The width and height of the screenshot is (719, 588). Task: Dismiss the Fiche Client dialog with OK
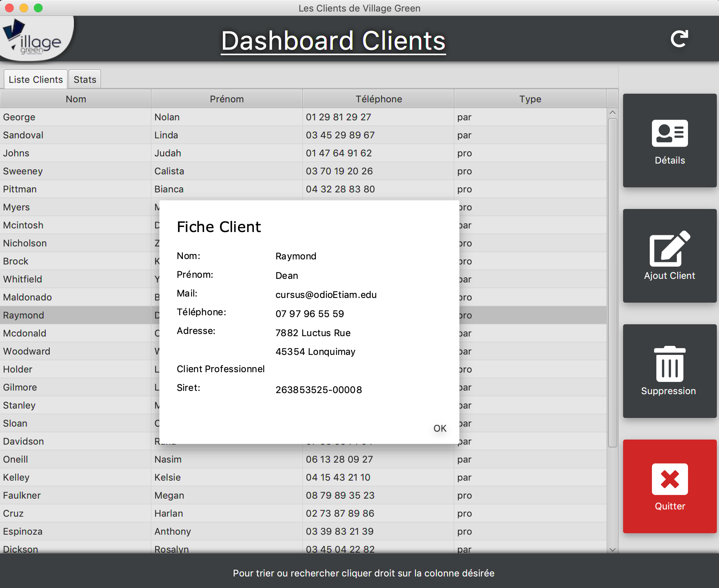pos(440,428)
